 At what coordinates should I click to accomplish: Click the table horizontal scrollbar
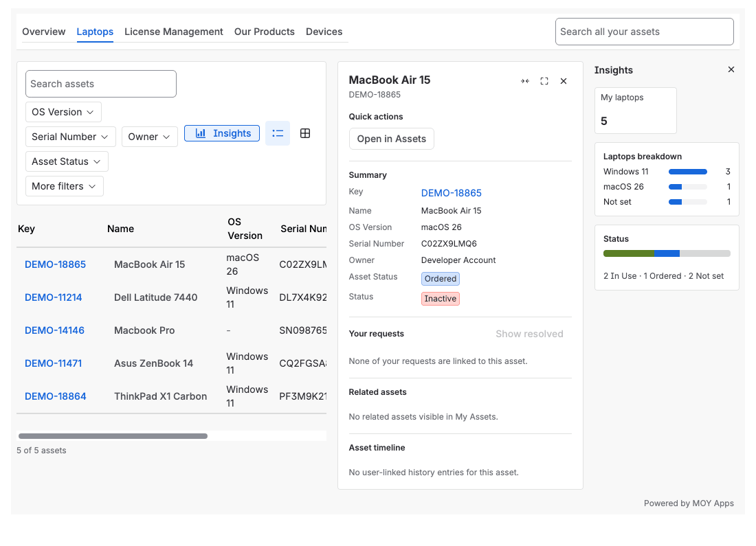pyautogui.click(x=113, y=436)
